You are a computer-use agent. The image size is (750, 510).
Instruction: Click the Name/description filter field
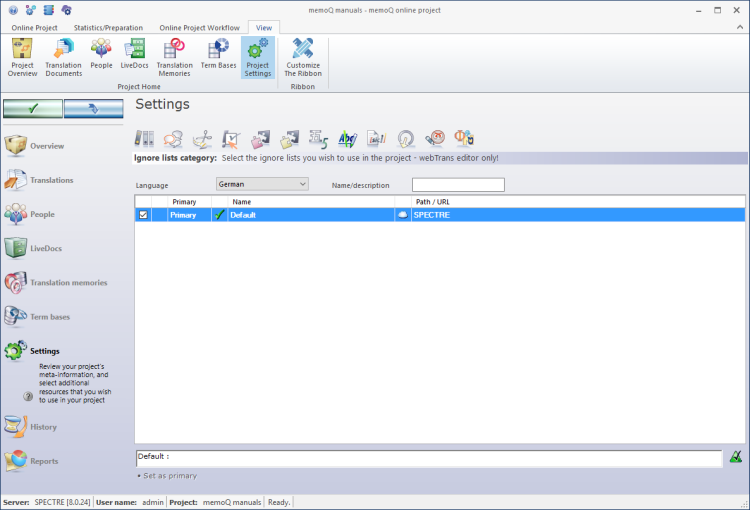[458, 185]
